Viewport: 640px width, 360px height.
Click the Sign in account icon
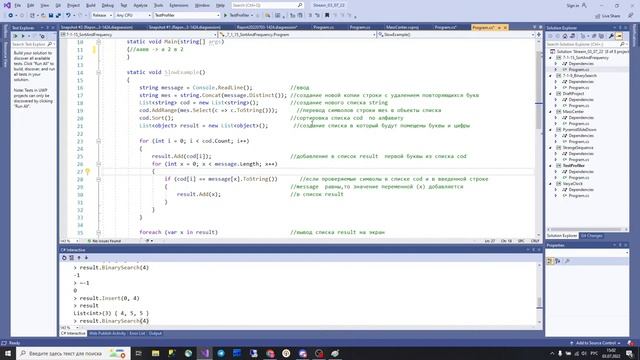(584, 5)
